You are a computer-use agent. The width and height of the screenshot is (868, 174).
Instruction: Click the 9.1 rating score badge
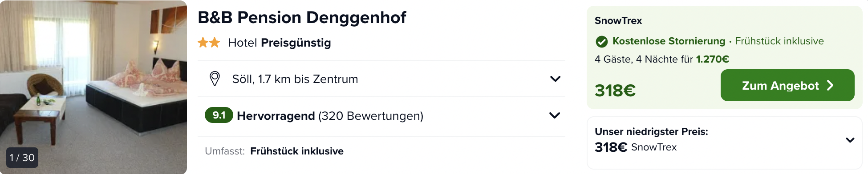click(219, 115)
